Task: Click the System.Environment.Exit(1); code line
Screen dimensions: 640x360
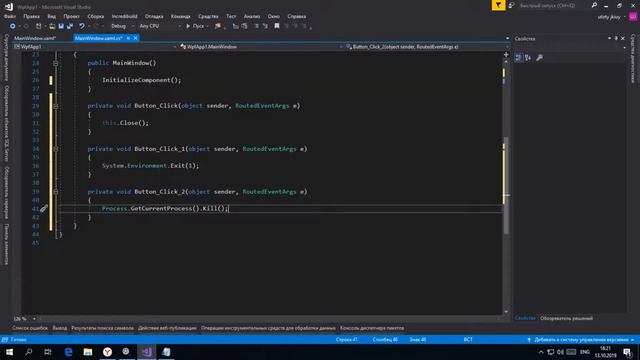Action: [x=150, y=166]
